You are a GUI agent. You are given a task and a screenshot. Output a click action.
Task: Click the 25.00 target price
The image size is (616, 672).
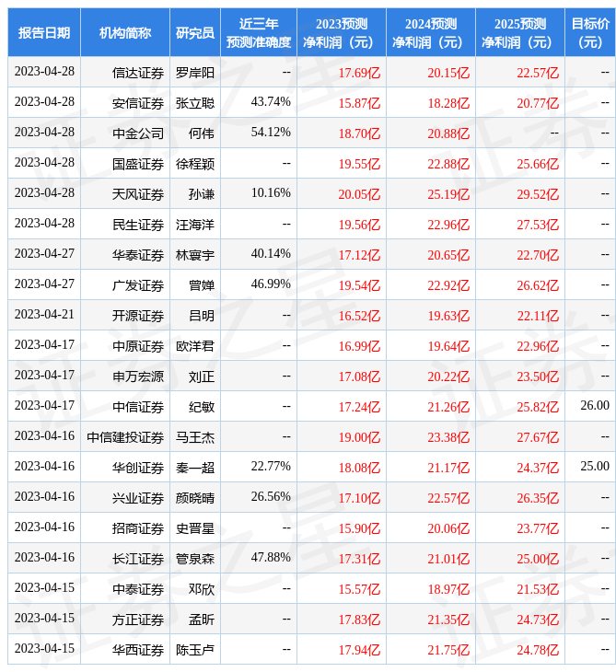click(595, 466)
